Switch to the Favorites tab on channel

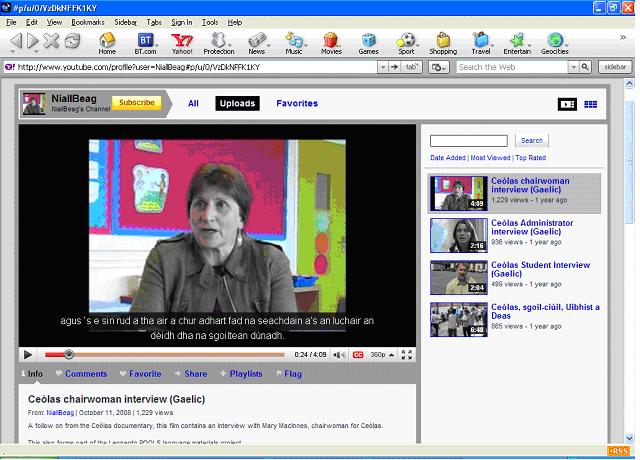pyautogui.click(x=297, y=103)
